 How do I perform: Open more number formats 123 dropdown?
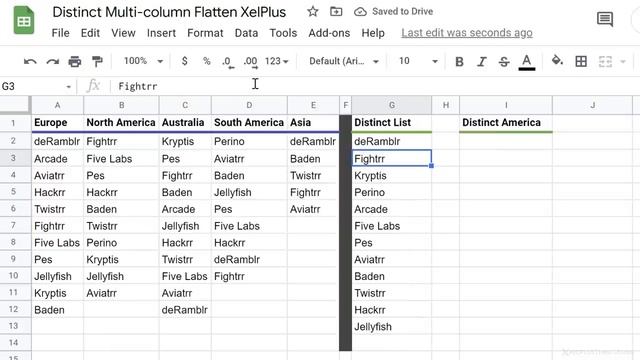[x=276, y=61]
